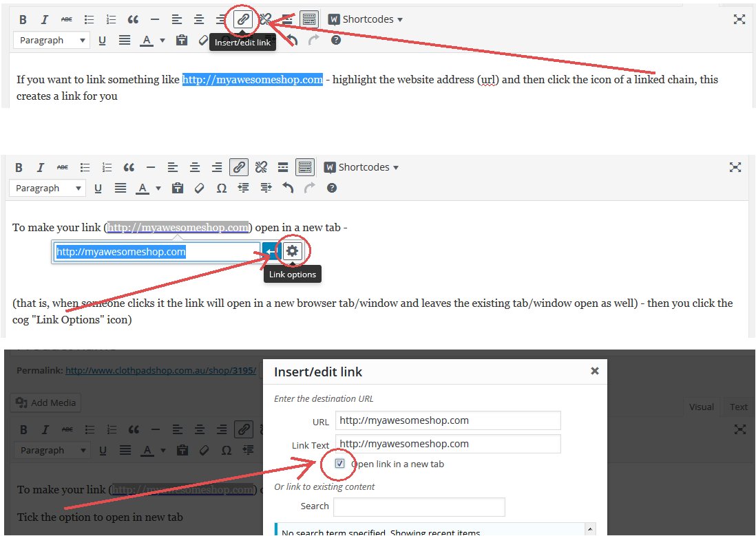Click the Search field in Insert/edit link dialog
This screenshot has height=536, width=756.
tap(419, 506)
